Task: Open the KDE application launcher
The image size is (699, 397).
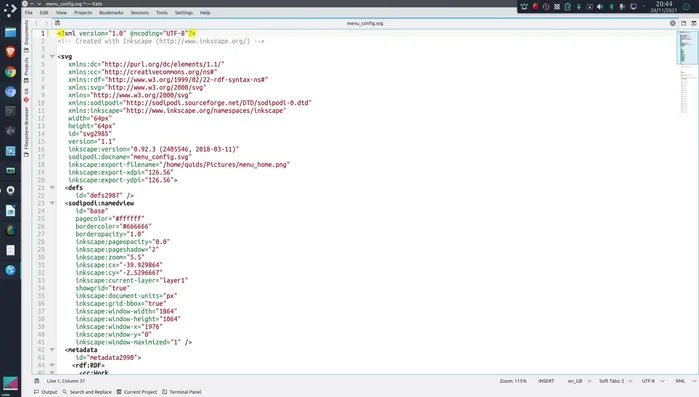Action: [x=10, y=10]
